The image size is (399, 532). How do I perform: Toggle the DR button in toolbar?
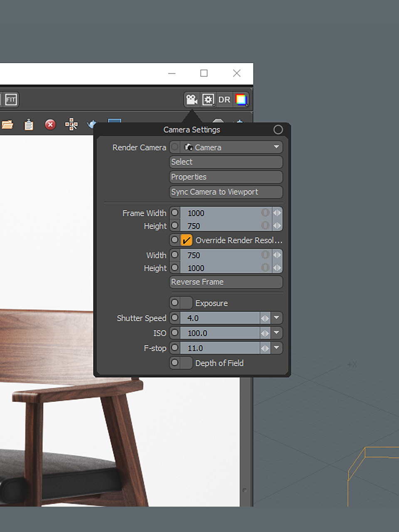[224, 100]
